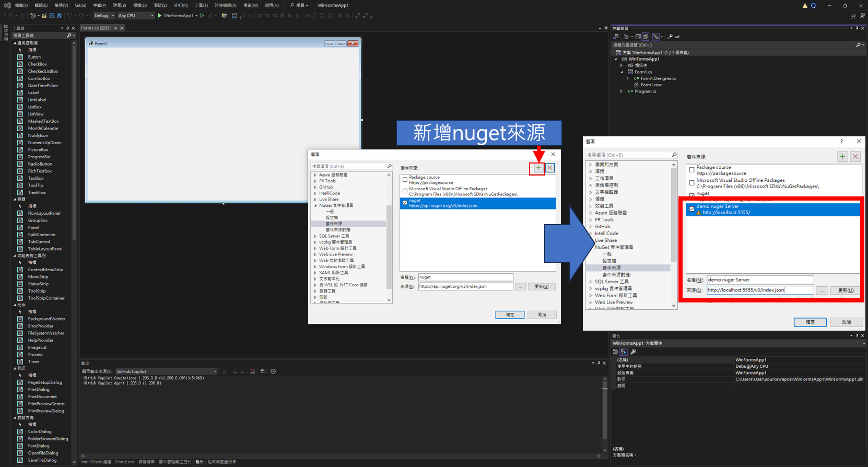Click wrench properties icon in Solution Explorer
868x467 pixels.
coord(670,37)
